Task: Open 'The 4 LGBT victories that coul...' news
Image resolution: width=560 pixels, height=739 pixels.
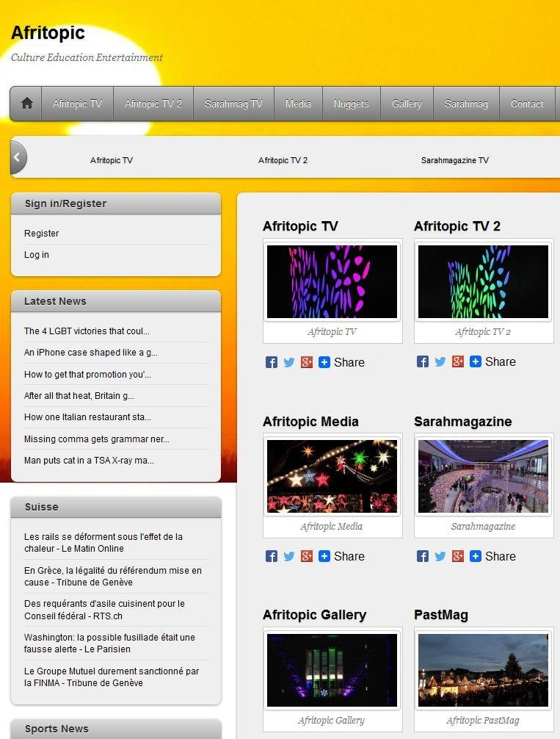Action: coord(87,331)
